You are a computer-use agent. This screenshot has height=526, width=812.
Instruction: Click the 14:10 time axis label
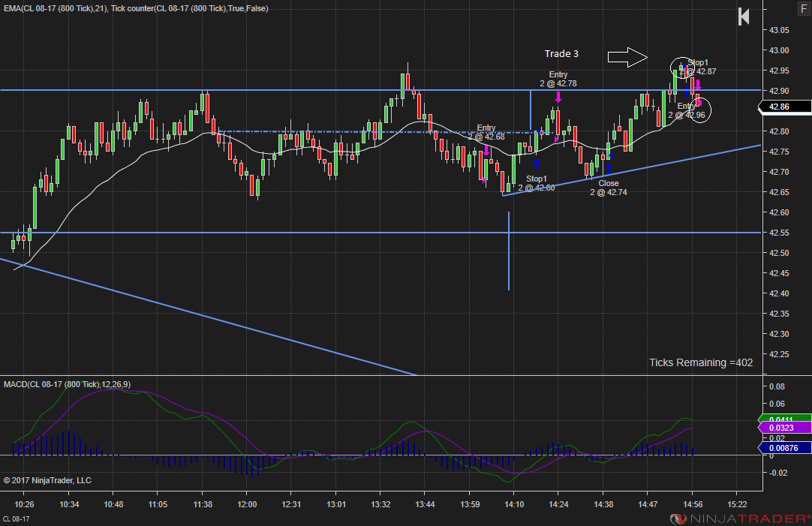514,504
